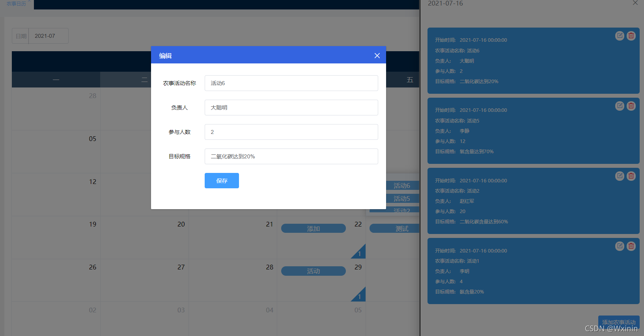Delete the 活动5 activity card

point(631,106)
